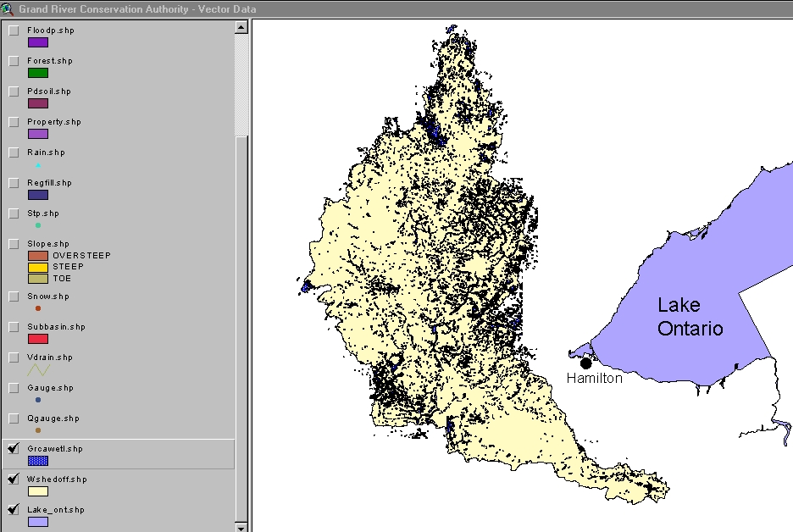Click the legend scroll up arrow
The image size is (793, 532).
pyautogui.click(x=241, y=27)
